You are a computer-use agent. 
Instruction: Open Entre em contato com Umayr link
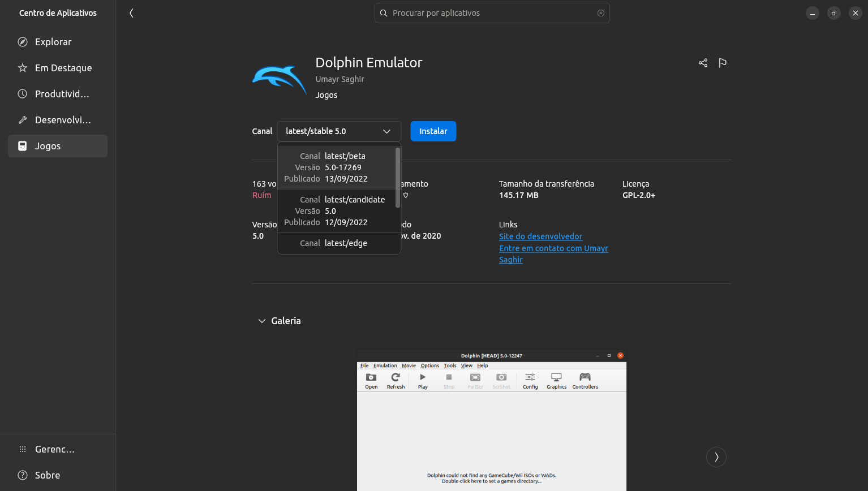click(x=553, y=248)
